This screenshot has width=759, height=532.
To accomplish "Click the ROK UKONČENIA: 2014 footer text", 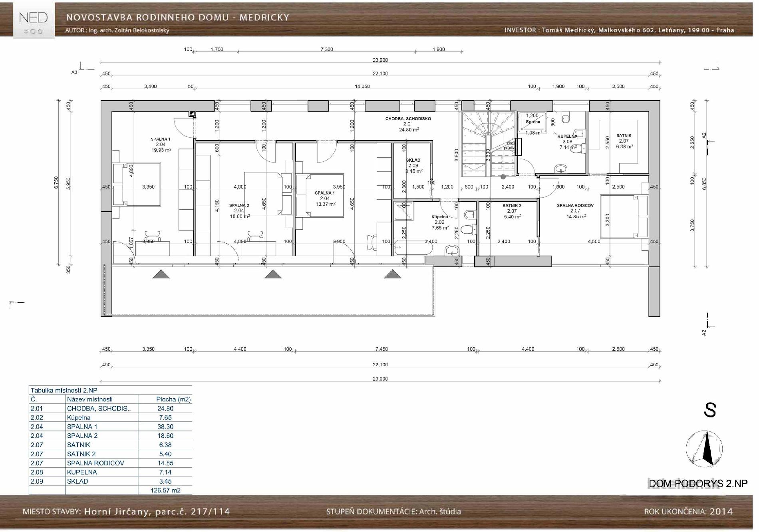I will click(x=689, y=512).
